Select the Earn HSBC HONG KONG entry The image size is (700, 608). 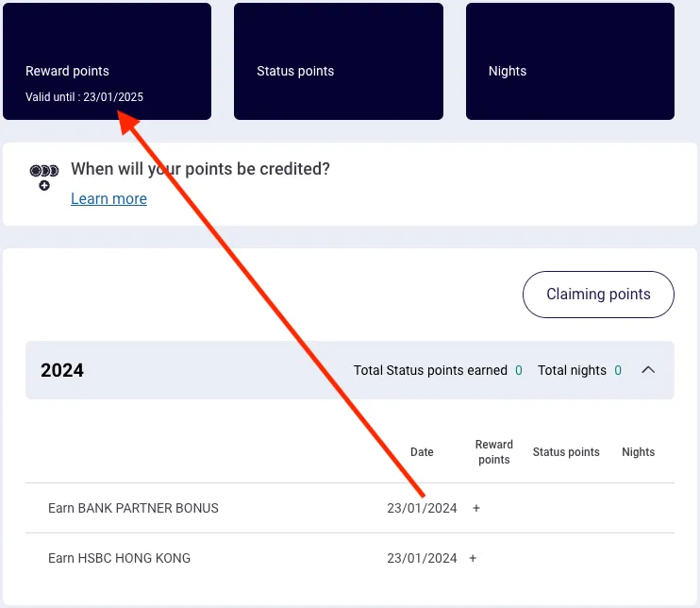click(119, 558)
